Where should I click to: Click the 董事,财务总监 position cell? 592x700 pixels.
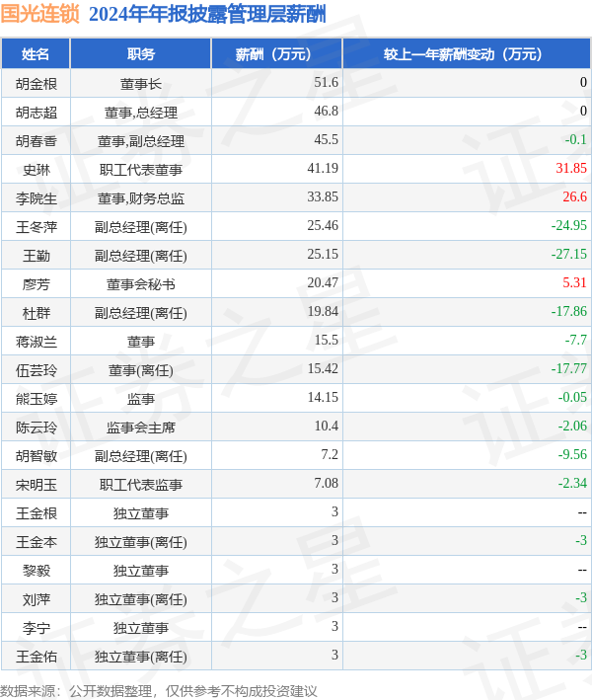141,197
